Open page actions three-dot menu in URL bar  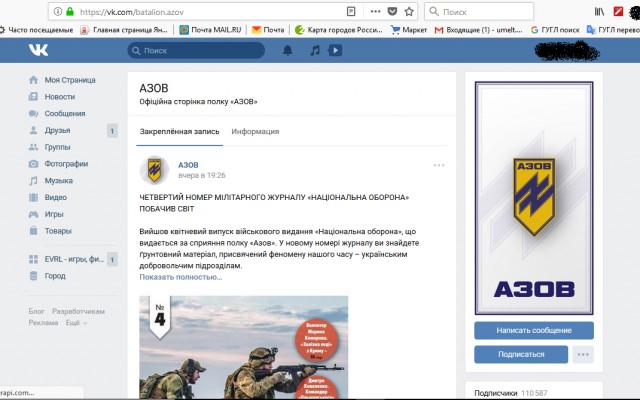[375, 11]
